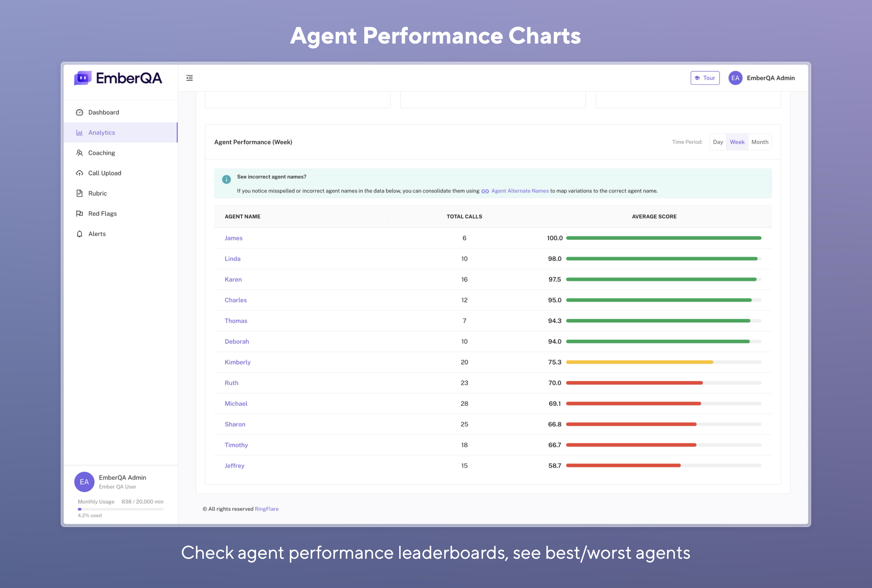Screen dimensions: 872x588
Task: Sort by the Total Calls column header
Action: pyautogui.click(x=464, y=217)
